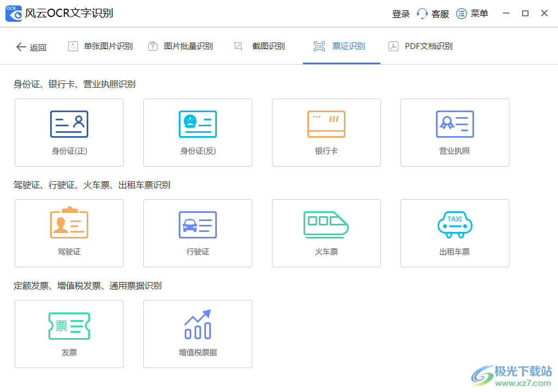Click the green invoice 票 icon

[x=69, y=326]
